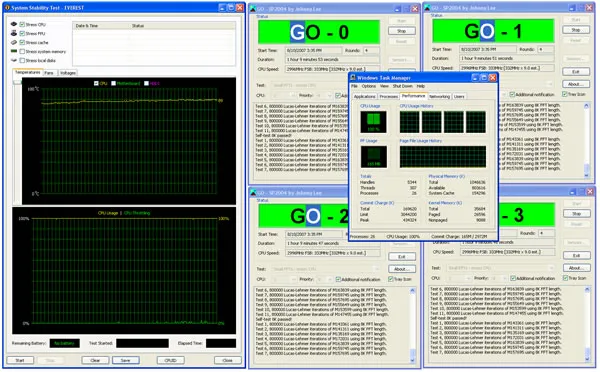Click the Close button at EVEREST bottom
The image size is (600, 372).
(x=227, y=361)
